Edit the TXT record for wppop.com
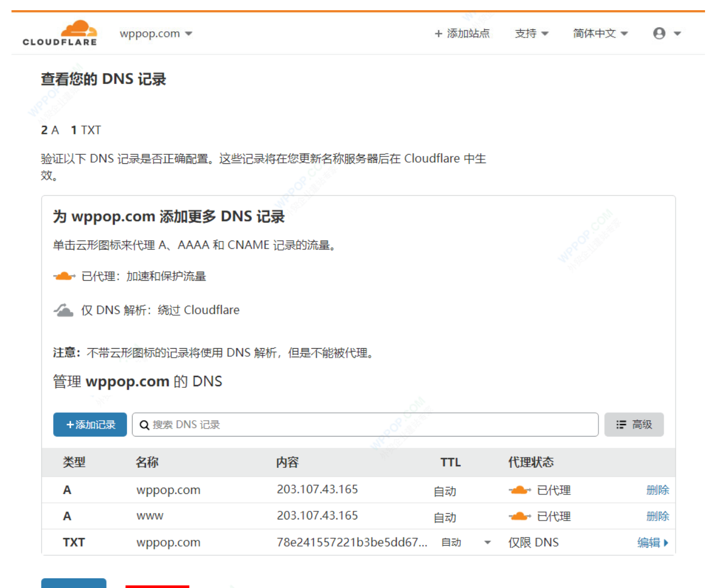709x588 pixels. click(x=648, y=543)
